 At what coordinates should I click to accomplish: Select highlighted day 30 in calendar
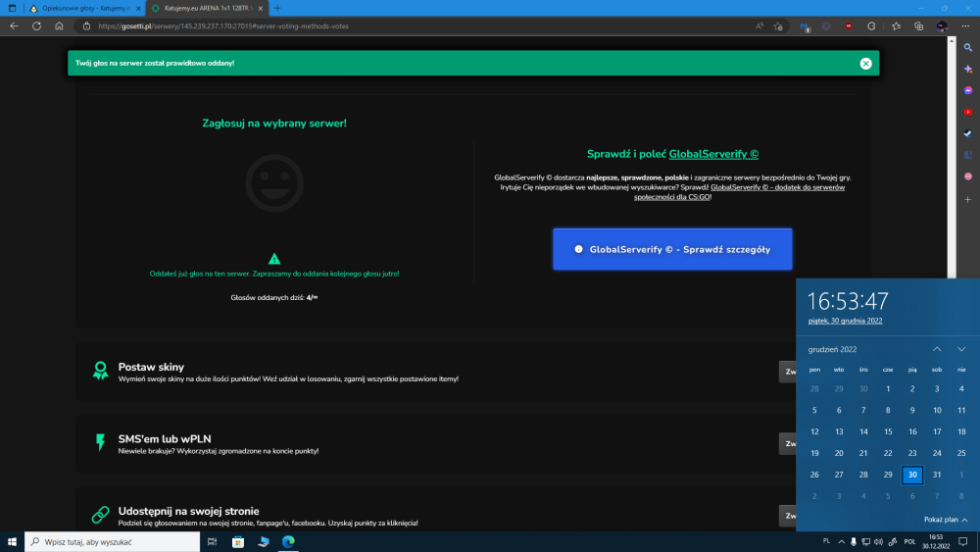click(x=912, y=475)
